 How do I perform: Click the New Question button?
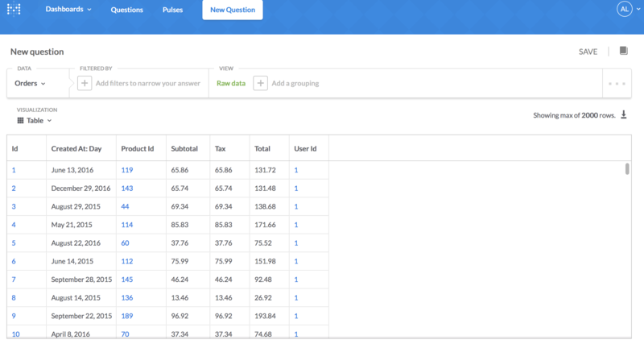coord(232,10)
